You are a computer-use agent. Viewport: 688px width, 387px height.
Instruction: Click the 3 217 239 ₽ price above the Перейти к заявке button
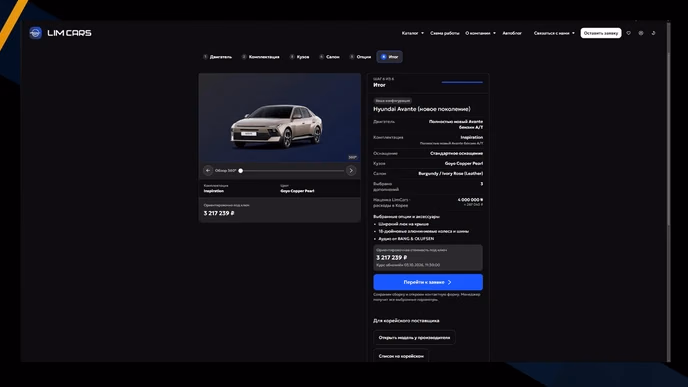pos(391,258)
